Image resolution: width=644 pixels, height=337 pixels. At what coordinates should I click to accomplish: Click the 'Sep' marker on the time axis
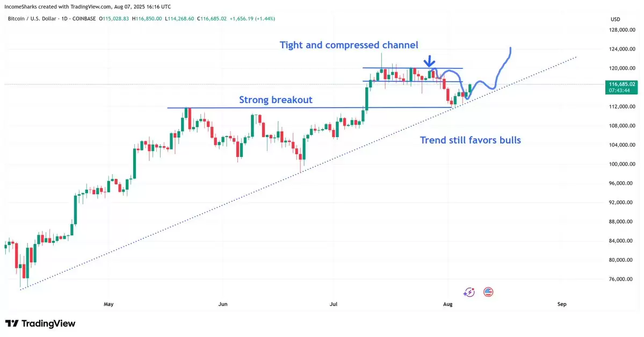point(562,304)
